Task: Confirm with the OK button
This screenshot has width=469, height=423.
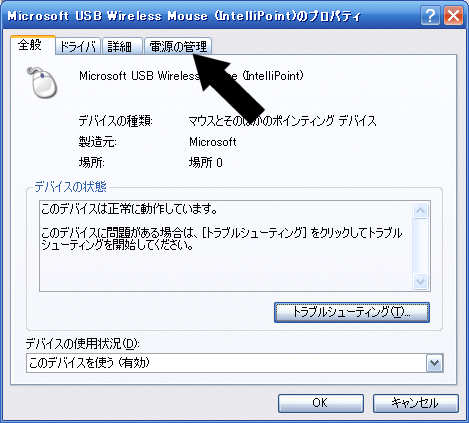Action: (321, 403)
